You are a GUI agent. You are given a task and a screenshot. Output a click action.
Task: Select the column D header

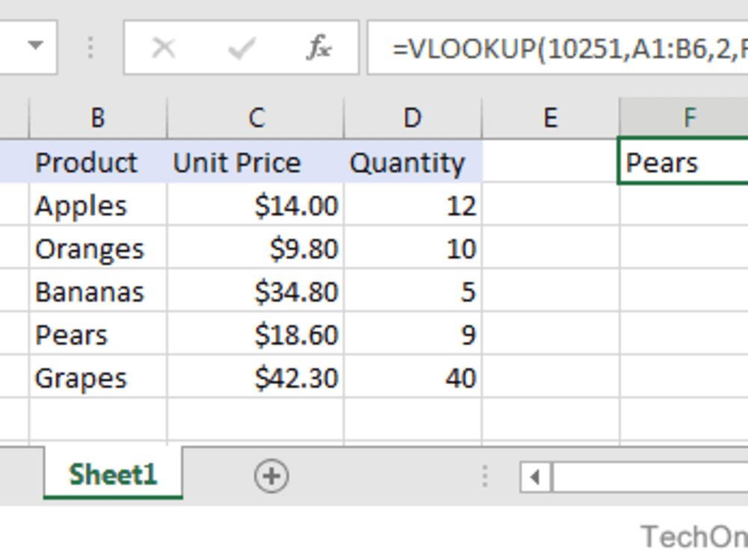pos(412,117)
